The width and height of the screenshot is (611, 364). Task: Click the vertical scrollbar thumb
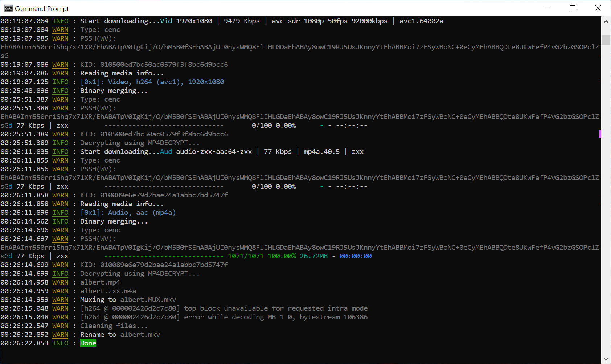[606, 40]
